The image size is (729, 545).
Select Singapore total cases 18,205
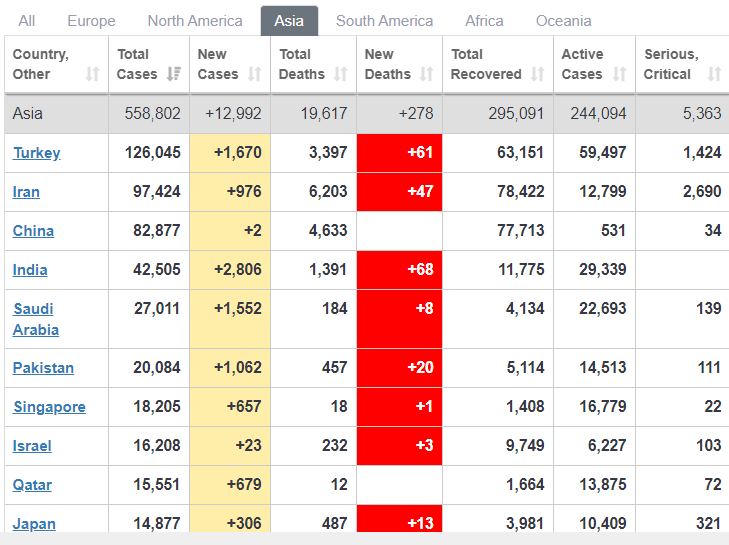point(157,407)
